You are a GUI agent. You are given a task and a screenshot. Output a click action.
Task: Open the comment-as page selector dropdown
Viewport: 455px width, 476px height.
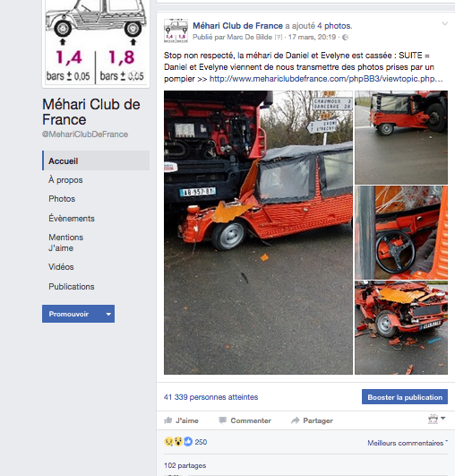point(436,419)
